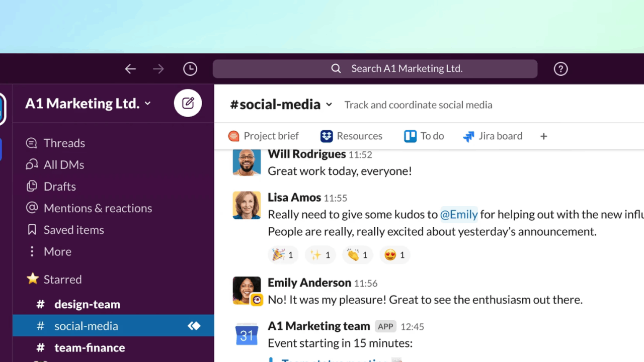The width and height of the screenshot is (644, 362).
Task: Open help with the question mark icon
Action: coord(560,69)
